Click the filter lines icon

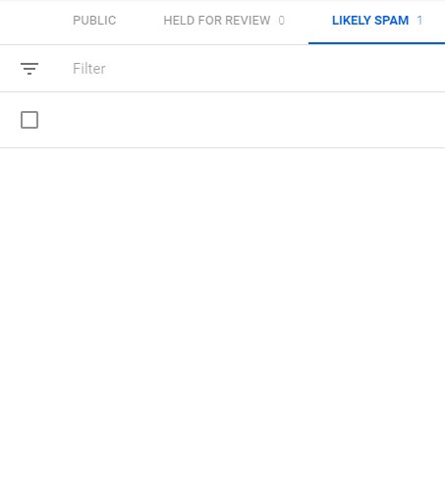point(29,69)
